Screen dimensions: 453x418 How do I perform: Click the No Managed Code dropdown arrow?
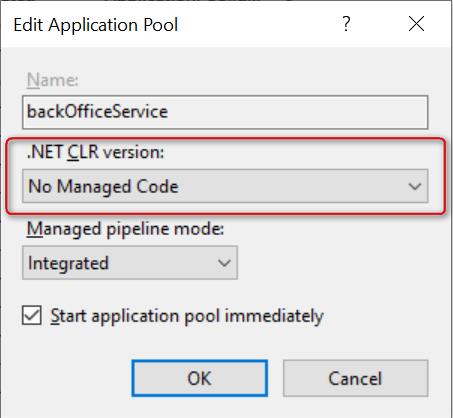click(415, 186)
